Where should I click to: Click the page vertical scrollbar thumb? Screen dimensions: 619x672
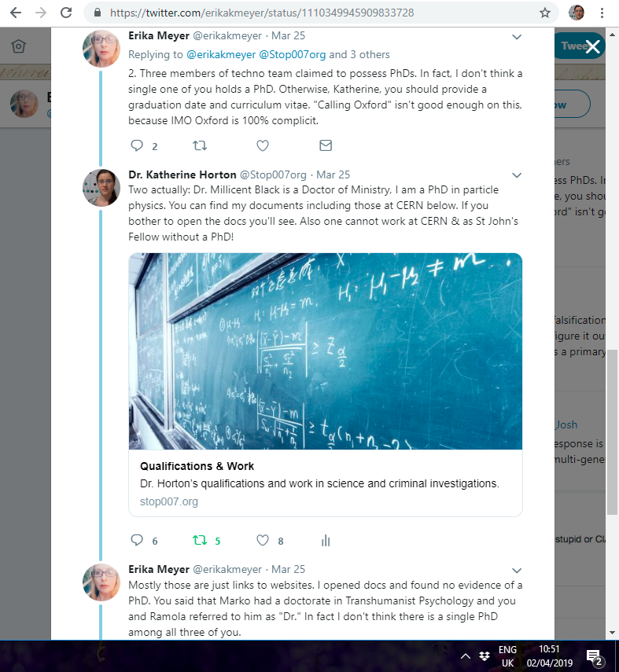coord(612,432)
